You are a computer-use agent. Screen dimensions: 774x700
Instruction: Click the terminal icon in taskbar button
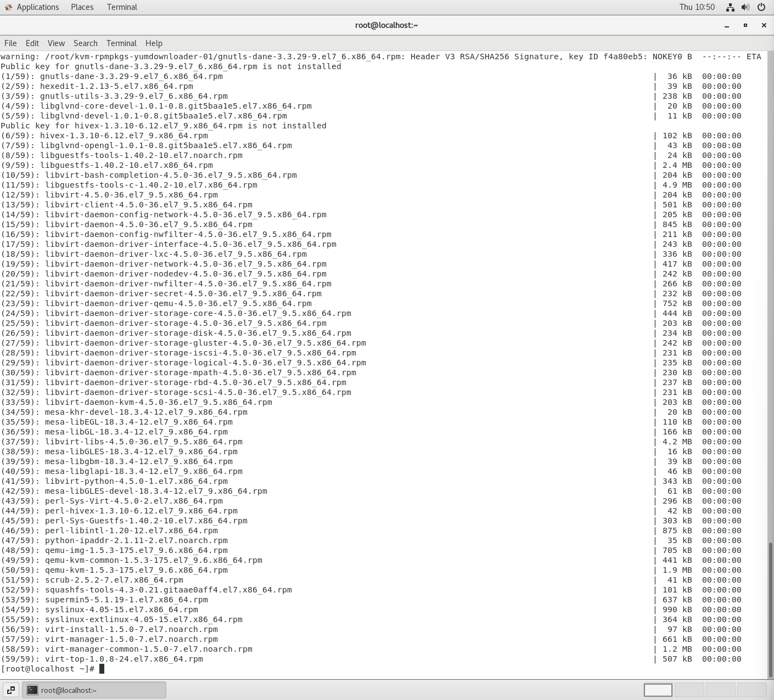pyautogui.click(x=32, y=690)
